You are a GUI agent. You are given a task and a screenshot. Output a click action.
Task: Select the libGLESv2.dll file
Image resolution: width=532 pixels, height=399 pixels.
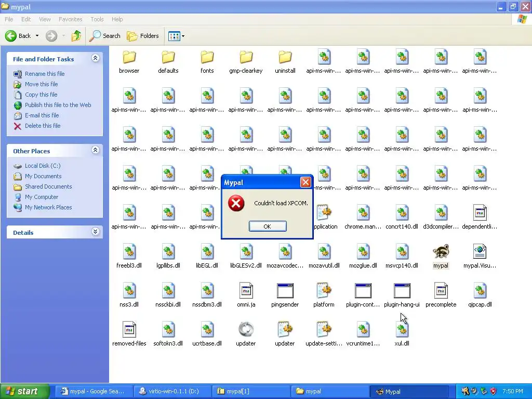[246, 257]
